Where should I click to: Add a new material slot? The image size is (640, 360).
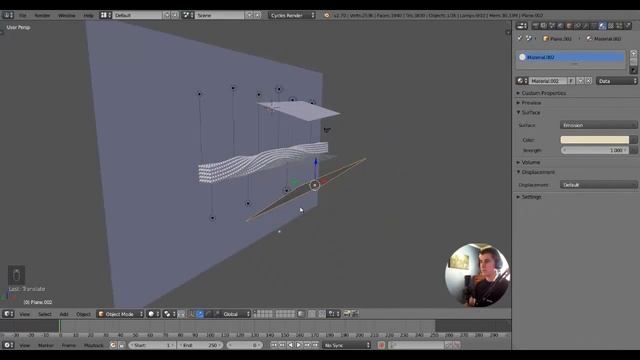(633, 53)
